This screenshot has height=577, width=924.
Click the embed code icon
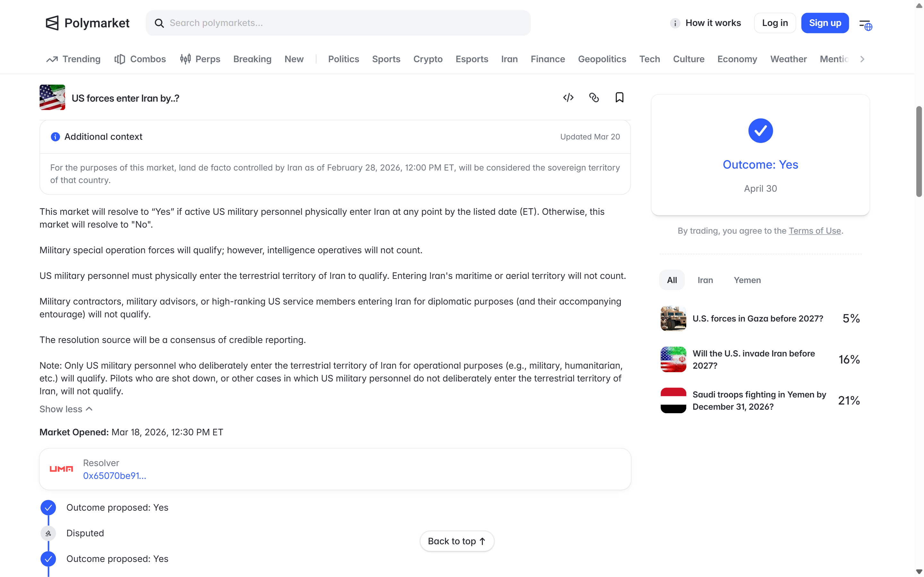click(568, 98)
